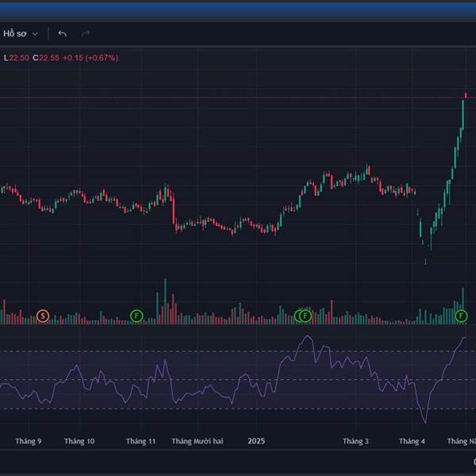Click the +0.15 (+0.67%) change text

[90, 58]
